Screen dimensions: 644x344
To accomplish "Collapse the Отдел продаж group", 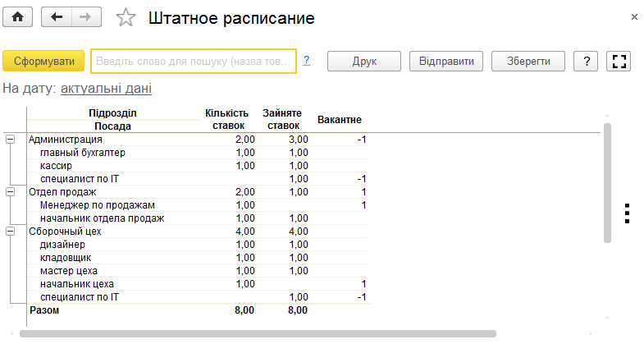I will tap(11, 192).
